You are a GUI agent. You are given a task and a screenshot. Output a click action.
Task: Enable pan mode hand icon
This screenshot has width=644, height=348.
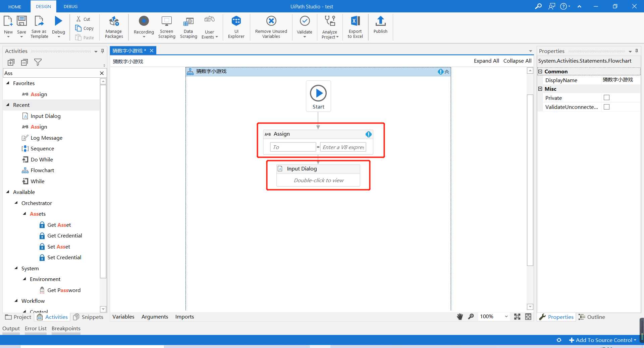(460, 317)
